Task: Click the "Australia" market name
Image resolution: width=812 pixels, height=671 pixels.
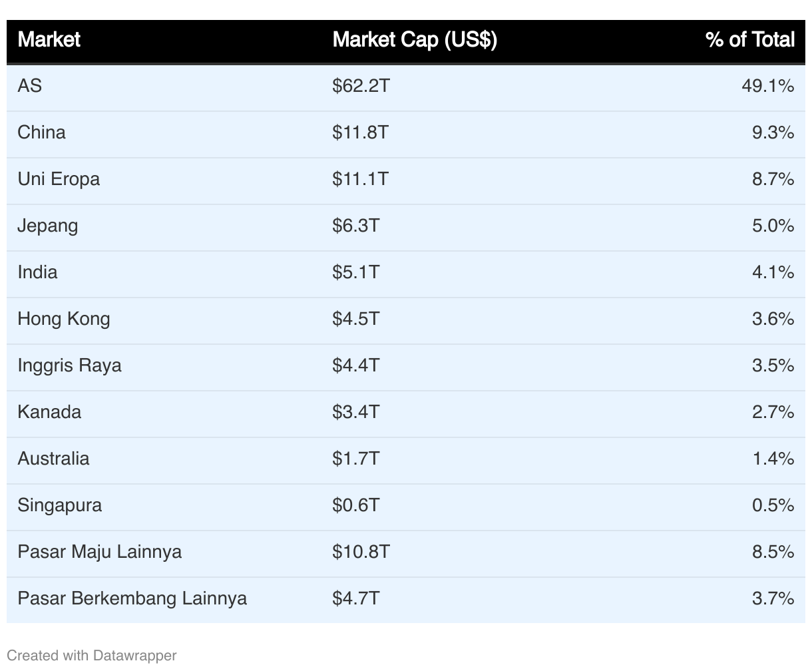Action: (53, 459)
